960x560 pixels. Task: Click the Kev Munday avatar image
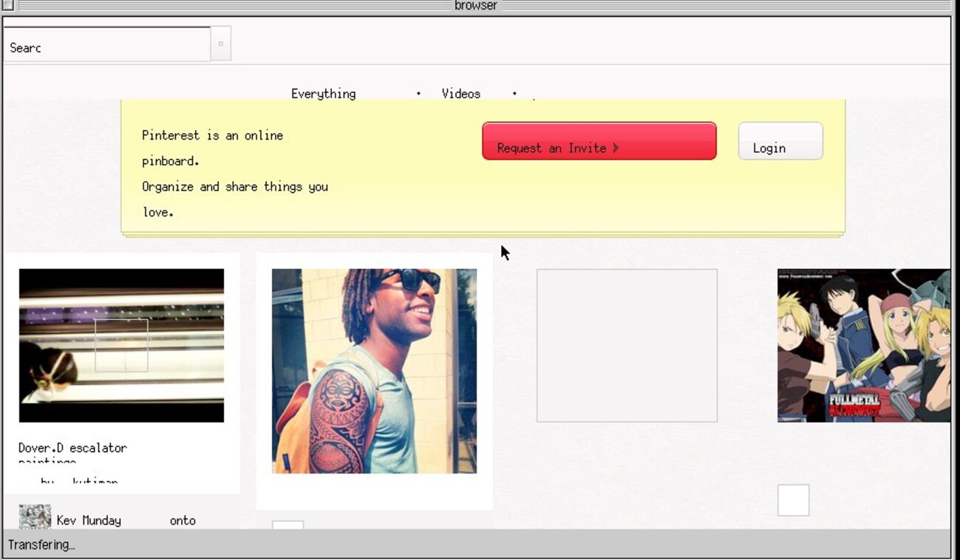click(x=35, y=517)
